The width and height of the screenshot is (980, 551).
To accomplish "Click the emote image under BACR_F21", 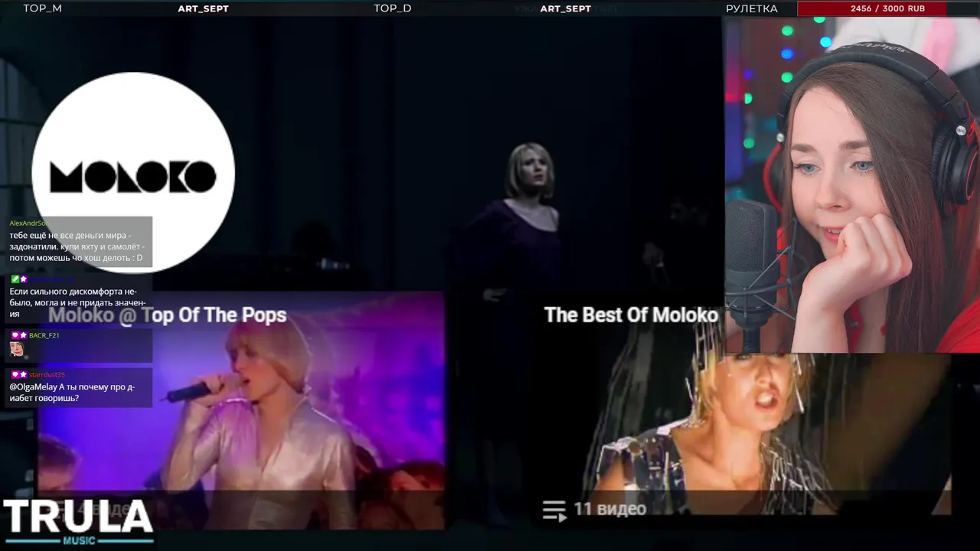I will point(17,350).
